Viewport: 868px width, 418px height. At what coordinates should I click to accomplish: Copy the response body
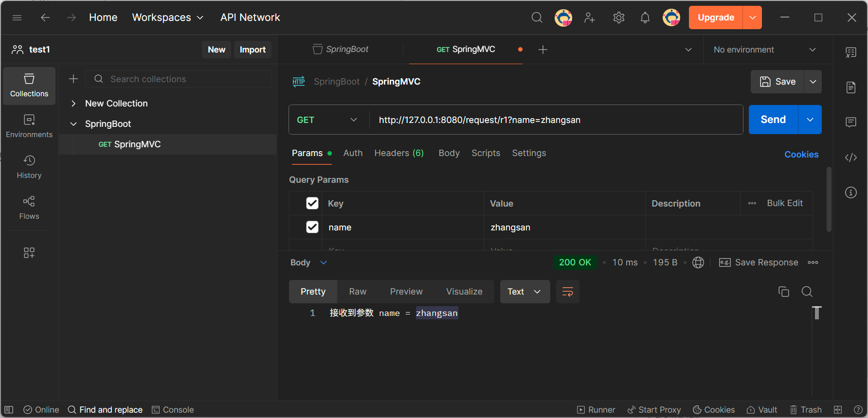pyautogui.click(x=784, y=292)
